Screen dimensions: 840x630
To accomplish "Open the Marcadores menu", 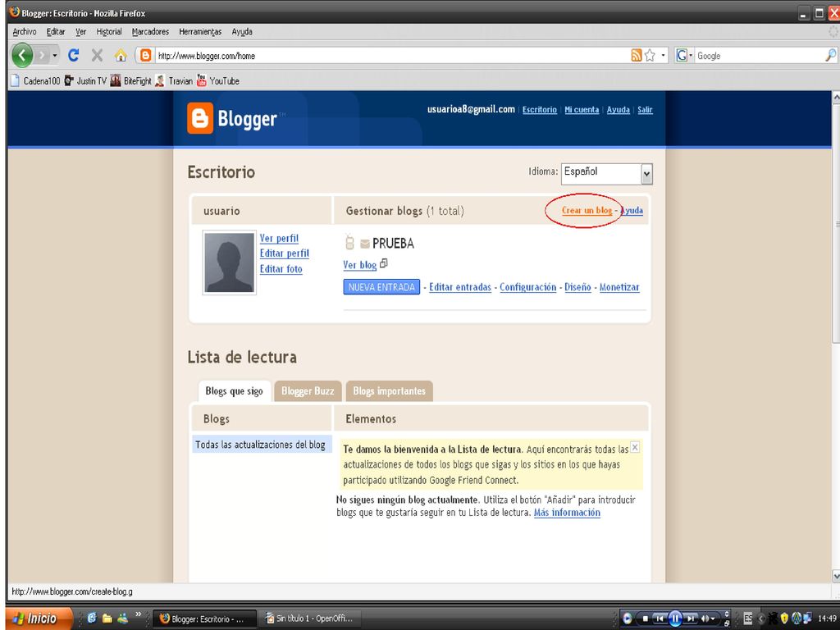I will (151, 32).
